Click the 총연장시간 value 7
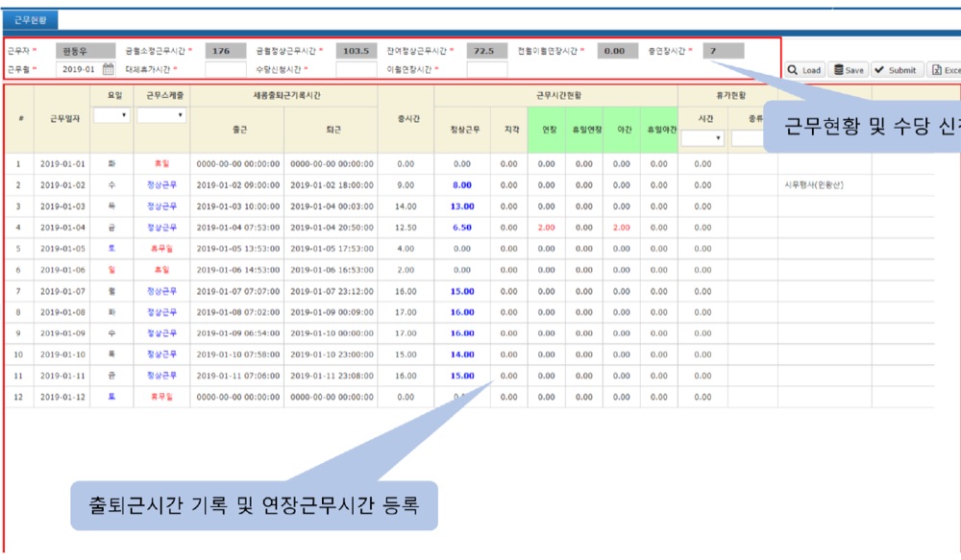 coord(724,51)
